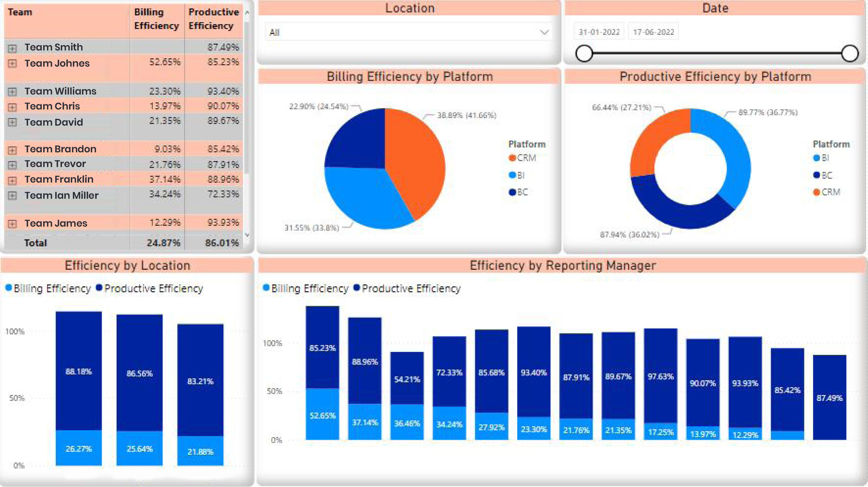Click the 27.92% manager bar segment
868x487 pixels.
coord(491,427)
